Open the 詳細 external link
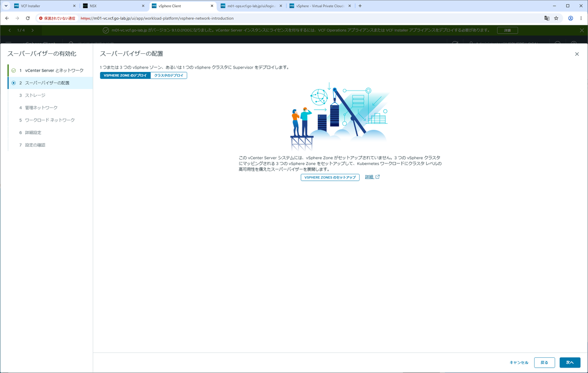The height and width of the screenshot is (373, 588). pos(372,177)
